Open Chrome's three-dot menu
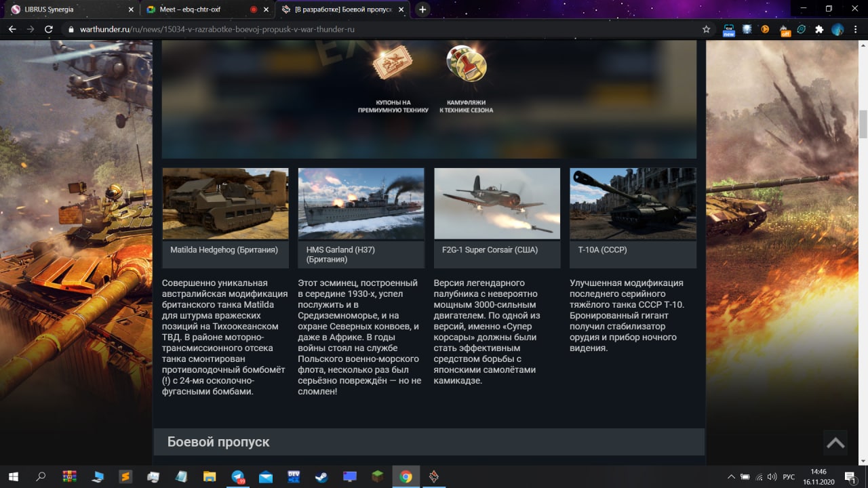 856,29
